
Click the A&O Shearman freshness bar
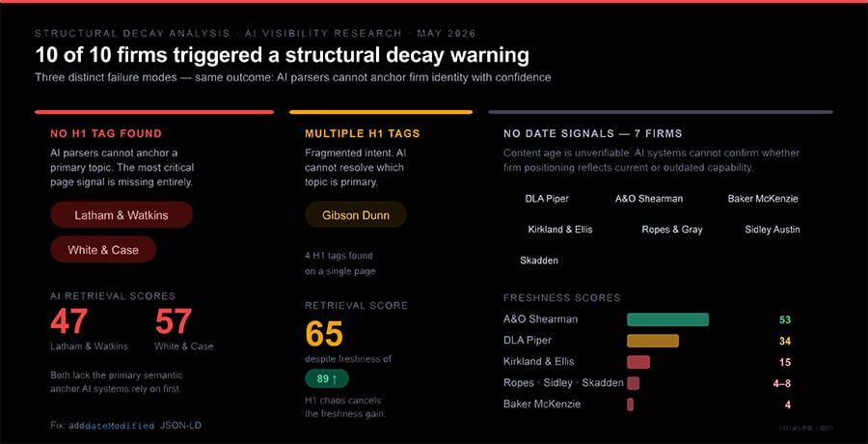click(667, 319)
